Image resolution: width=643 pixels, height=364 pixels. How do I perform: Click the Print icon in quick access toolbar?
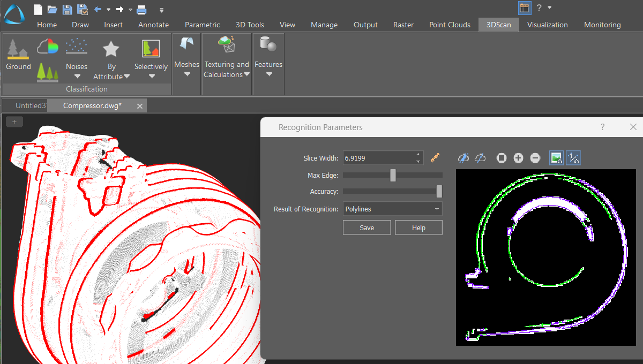(x=141, y=9)
